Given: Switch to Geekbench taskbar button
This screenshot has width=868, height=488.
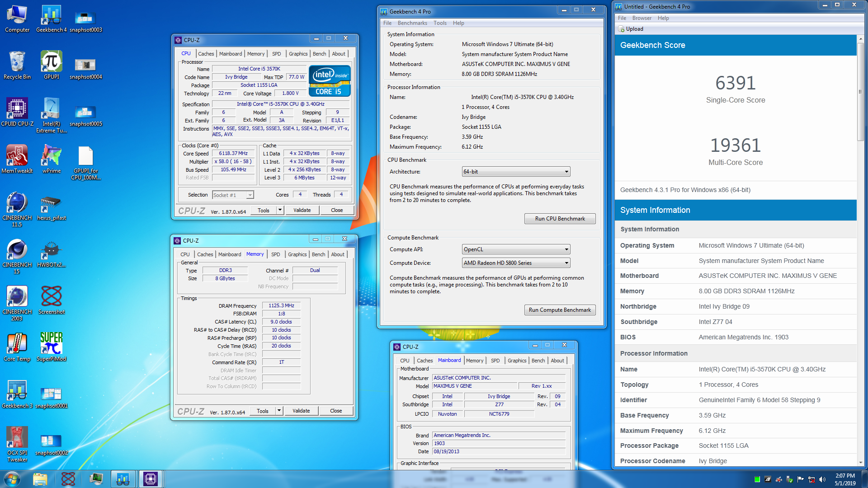Looking at the screenshot, I should click(x=123, y=479).
